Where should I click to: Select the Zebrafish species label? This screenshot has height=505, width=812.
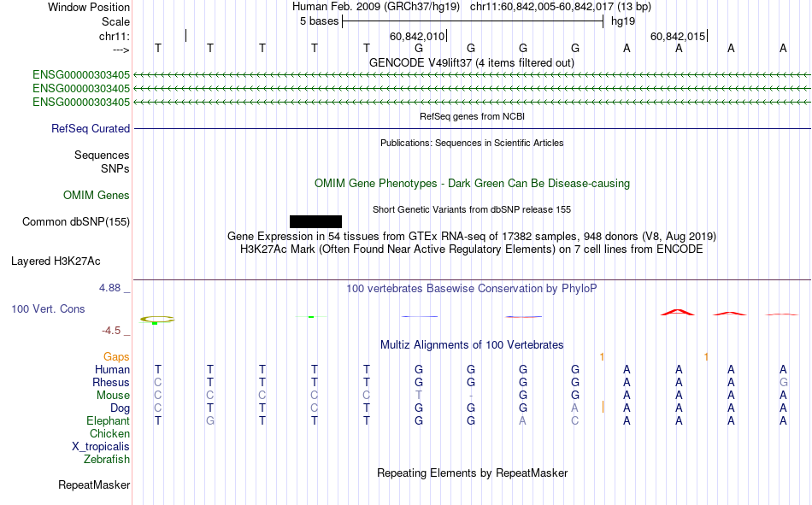coord(107,459)
